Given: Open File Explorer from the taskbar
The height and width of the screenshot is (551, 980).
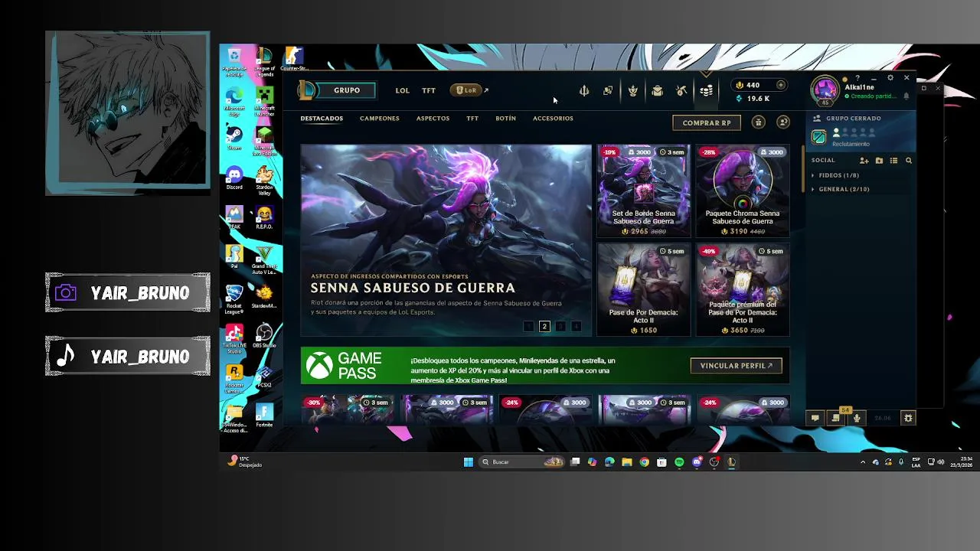Looking at the screenshot, I should [x=626, y=461].
